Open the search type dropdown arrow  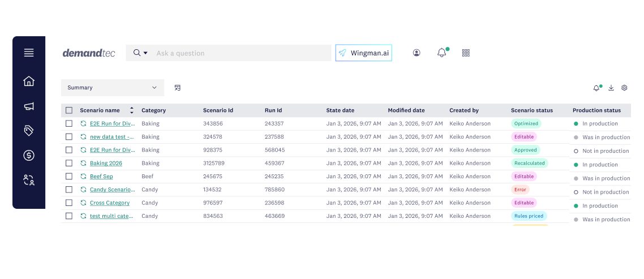145,53
